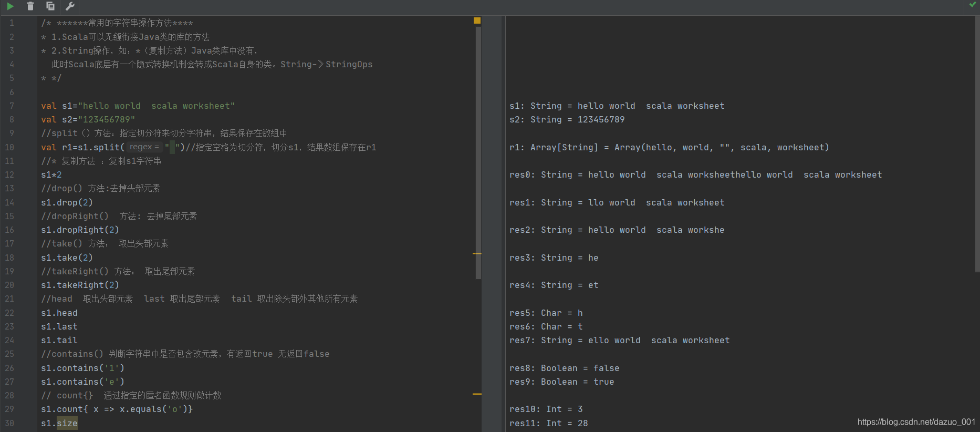
Task: Click s1.head on line 22
Action: click(x=59, y=313)
